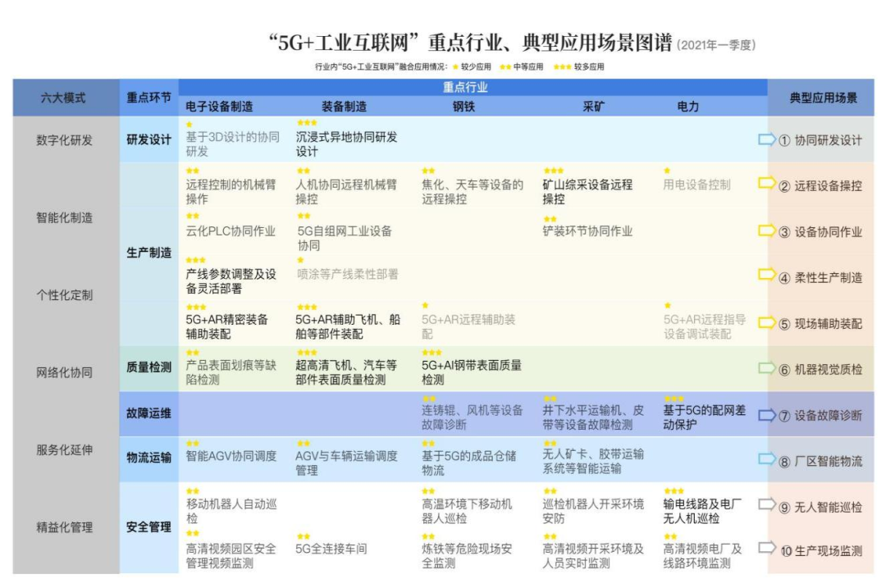Screen dimensions: 886x588
Task: Click the 典型应用场景 header cell
Action: point(823,98)
